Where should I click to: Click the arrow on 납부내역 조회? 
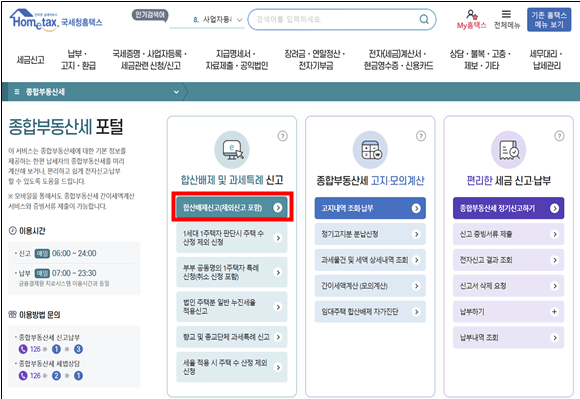coord(555,338)
